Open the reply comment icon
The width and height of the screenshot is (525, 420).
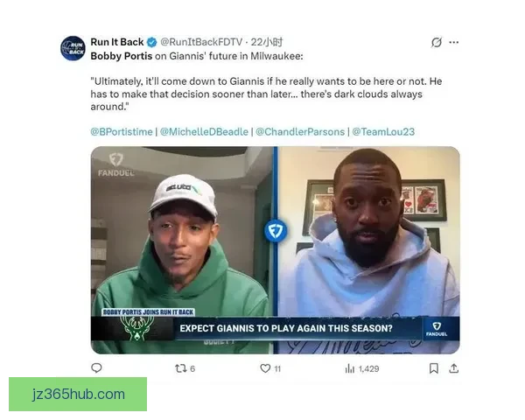(96, 367)
